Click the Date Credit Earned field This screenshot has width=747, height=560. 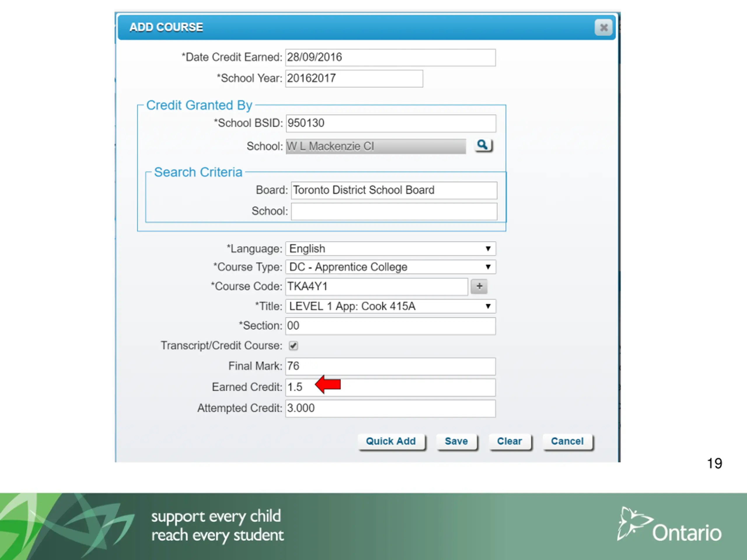390,57
